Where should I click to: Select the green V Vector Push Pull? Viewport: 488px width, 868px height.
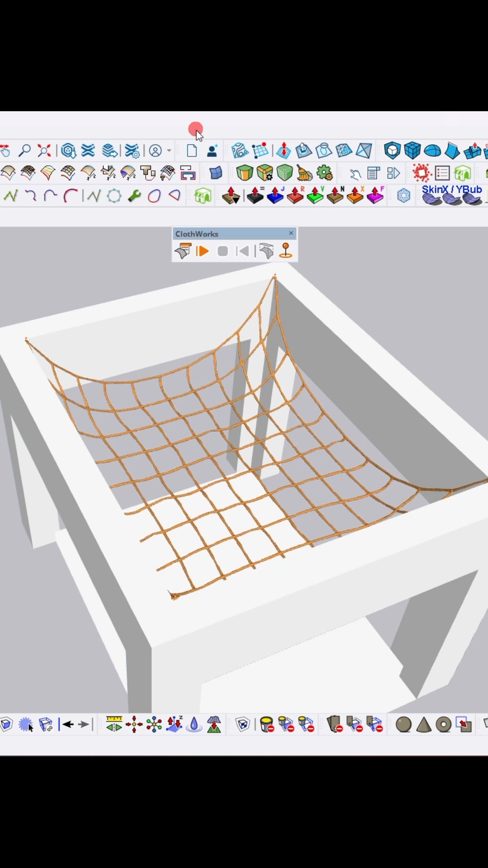click(x=315, y=195)
